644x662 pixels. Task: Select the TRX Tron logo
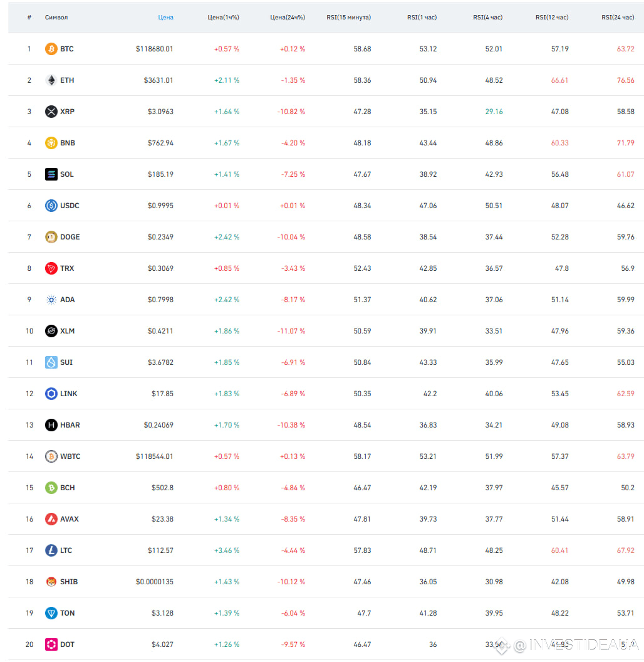pyautogui.click(x=51, y=268)
